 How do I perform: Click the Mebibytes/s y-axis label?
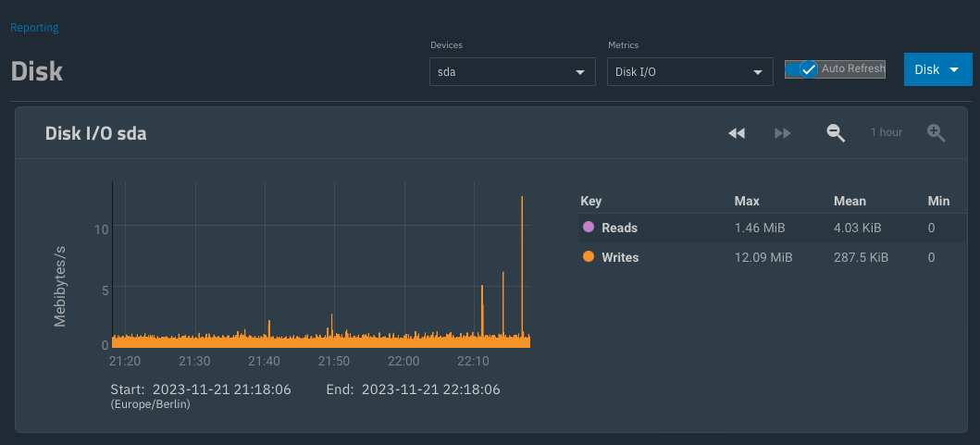(60, 287)
